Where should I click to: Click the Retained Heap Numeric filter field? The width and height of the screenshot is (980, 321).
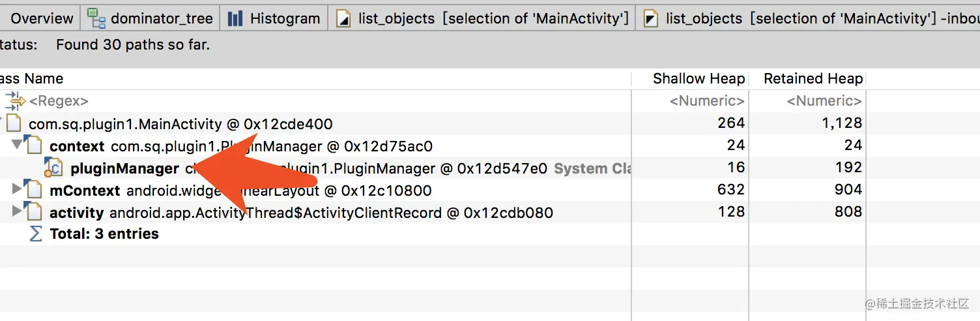tap(824, 101)
